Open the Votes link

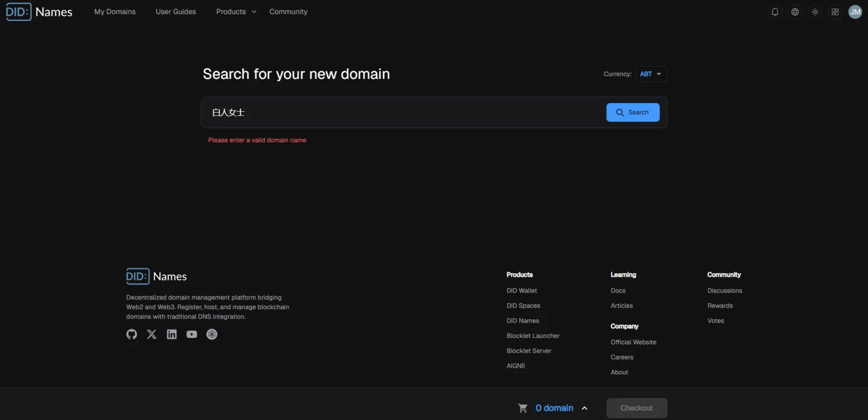(716, 321)
